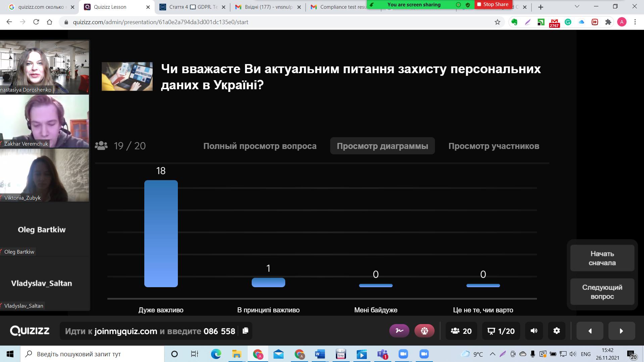Select the 'Просмотр участников' tab

[x=494, y=146]
